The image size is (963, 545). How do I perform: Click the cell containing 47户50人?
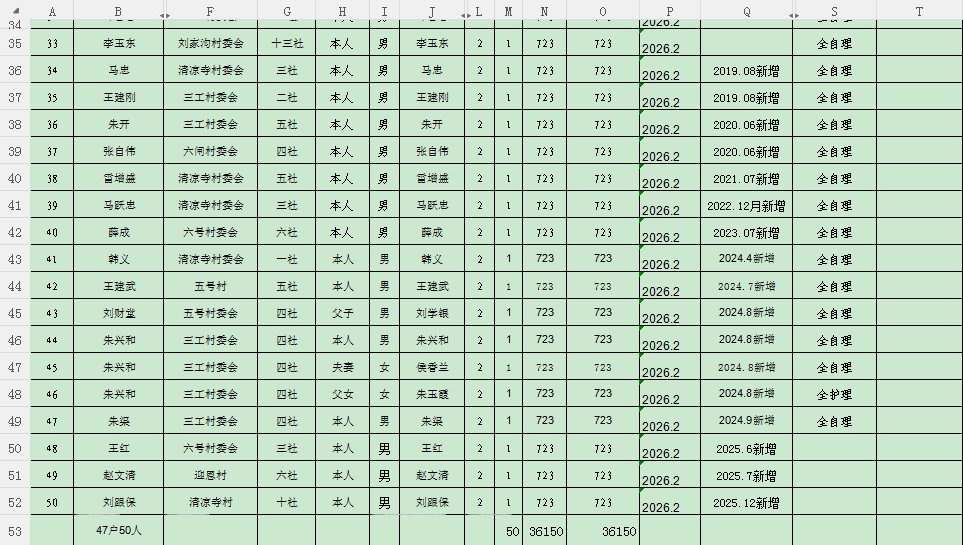[x=119, y=530]
